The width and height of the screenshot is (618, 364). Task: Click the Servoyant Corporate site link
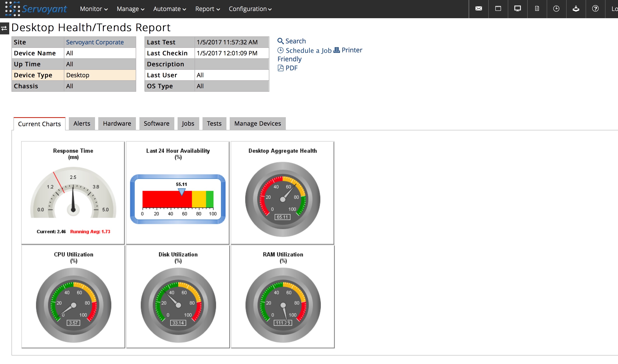[x=95, y=42]
